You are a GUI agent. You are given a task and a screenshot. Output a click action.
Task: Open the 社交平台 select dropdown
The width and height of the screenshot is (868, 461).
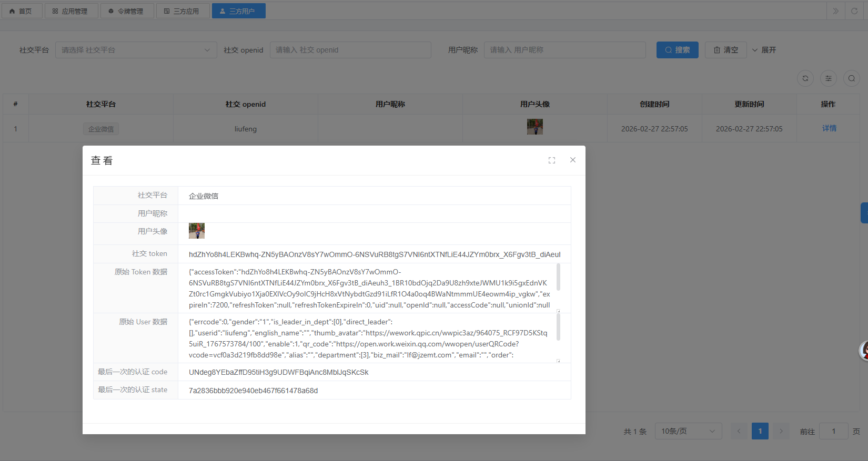click(x=136, y=50)
